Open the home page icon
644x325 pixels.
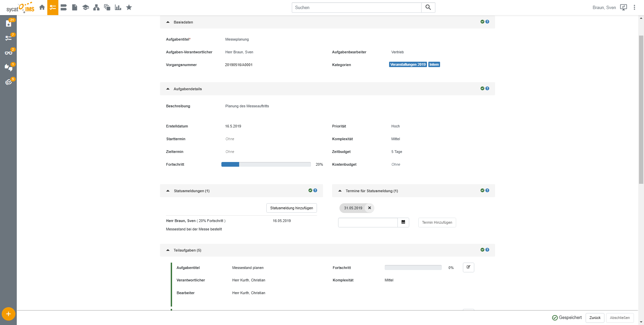(x=42, y=7)
